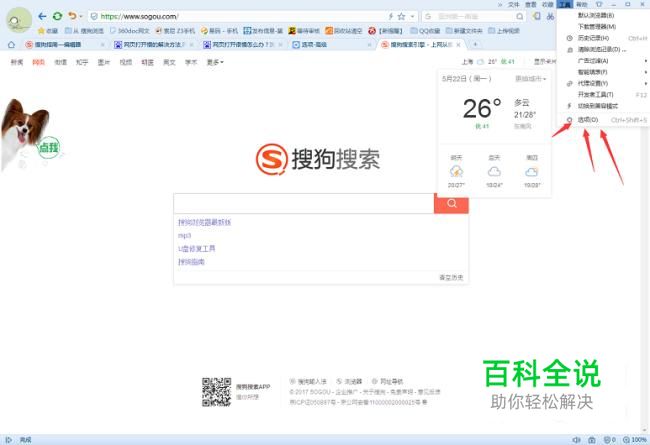Open 选项 in the Tools menu
Viewport: 650px width, 445px height.
click(603, 120)
